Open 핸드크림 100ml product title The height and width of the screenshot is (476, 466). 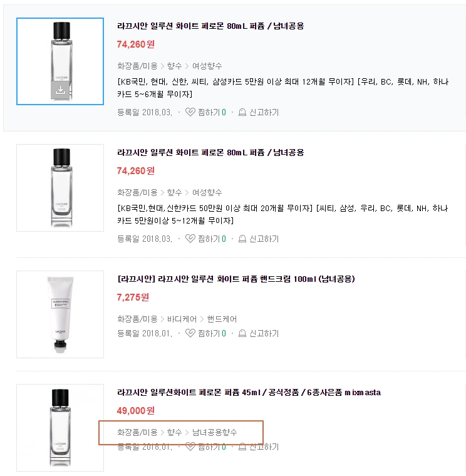click(236, 279)
